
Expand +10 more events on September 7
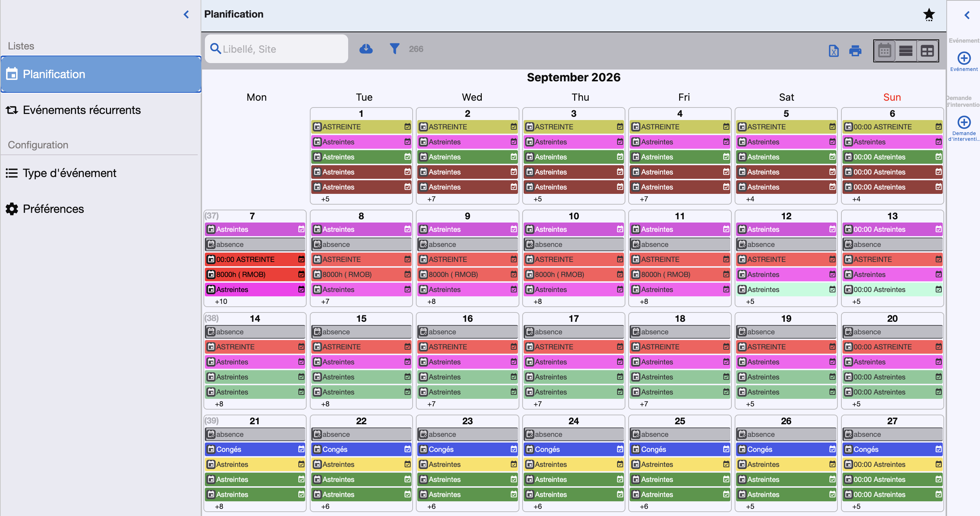click(x=221, y=301)
